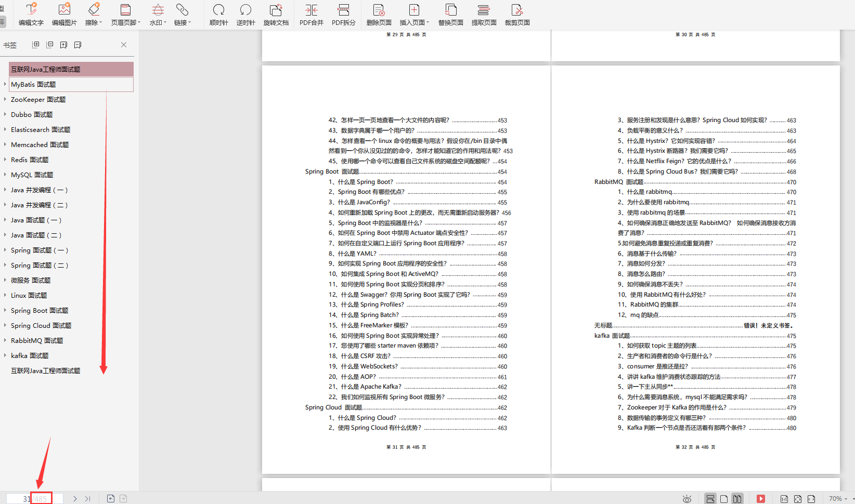Click 替换页面 replace page

(451, 15)
